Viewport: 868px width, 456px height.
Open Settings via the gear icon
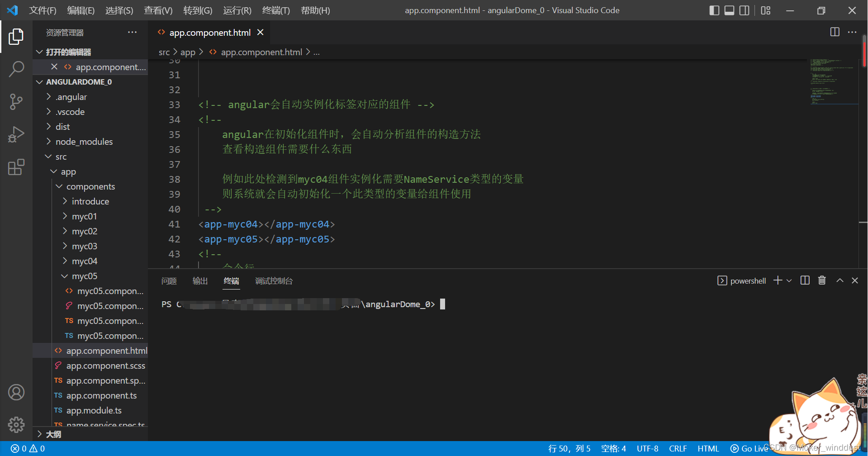point(16,424)
